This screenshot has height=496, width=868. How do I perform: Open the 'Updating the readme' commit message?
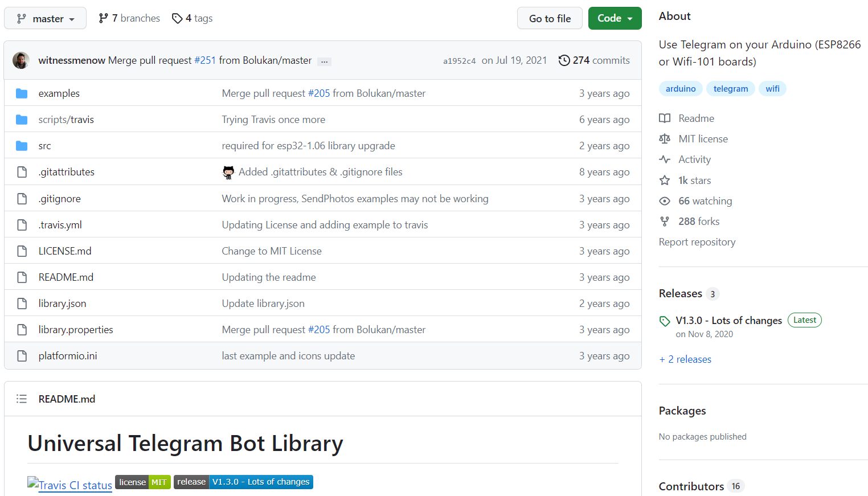pyautogui.click(x=269, y=277)
